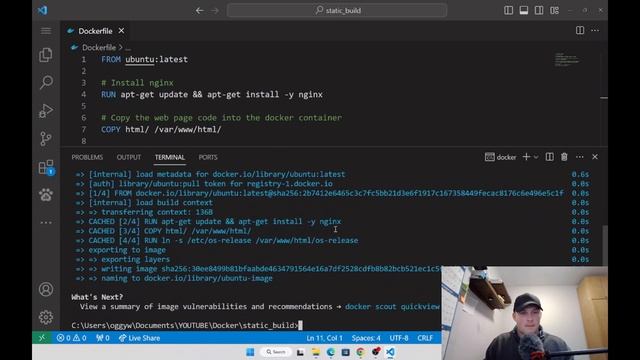The width and height of the screenshot is (640, 360).
Task: Click the docker scout quickview link
Action: point(393,307)
